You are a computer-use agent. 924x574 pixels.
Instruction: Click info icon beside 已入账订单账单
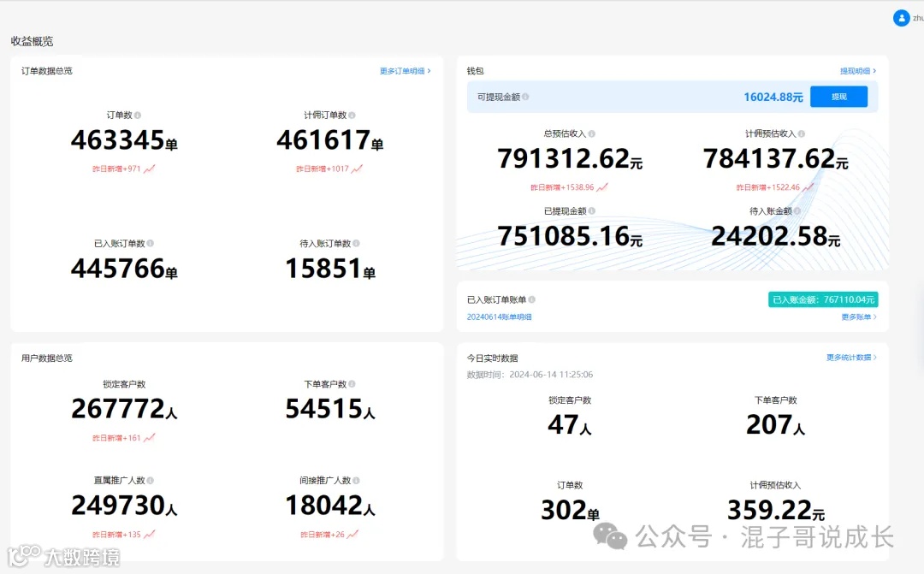[x=531, y=299]
